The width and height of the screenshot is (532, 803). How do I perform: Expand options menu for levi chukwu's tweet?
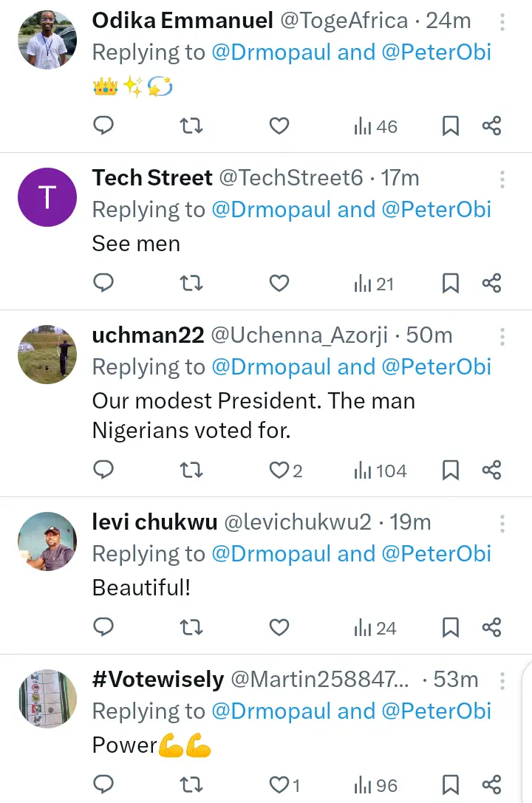click(x=502, y=524)
